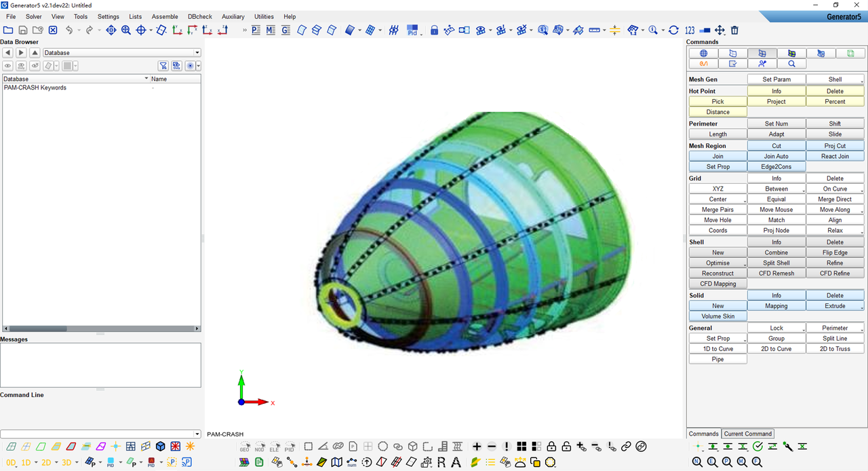Click the Save file icon
This screenshot has height=471, width=868.
(x=23, y=30)
